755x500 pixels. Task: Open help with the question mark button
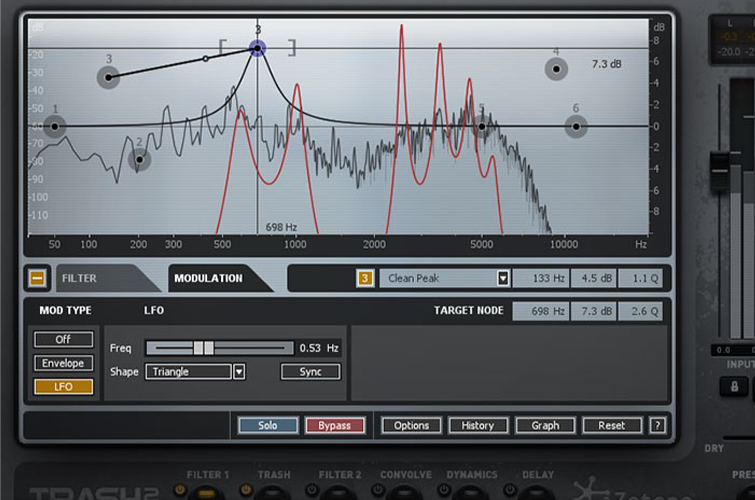click(x=657, y=425)
